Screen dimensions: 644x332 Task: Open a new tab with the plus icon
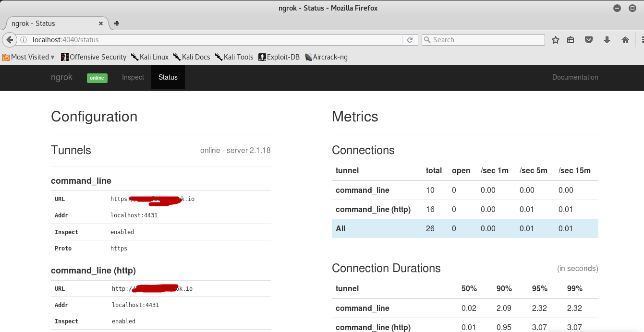click(116, 23)
